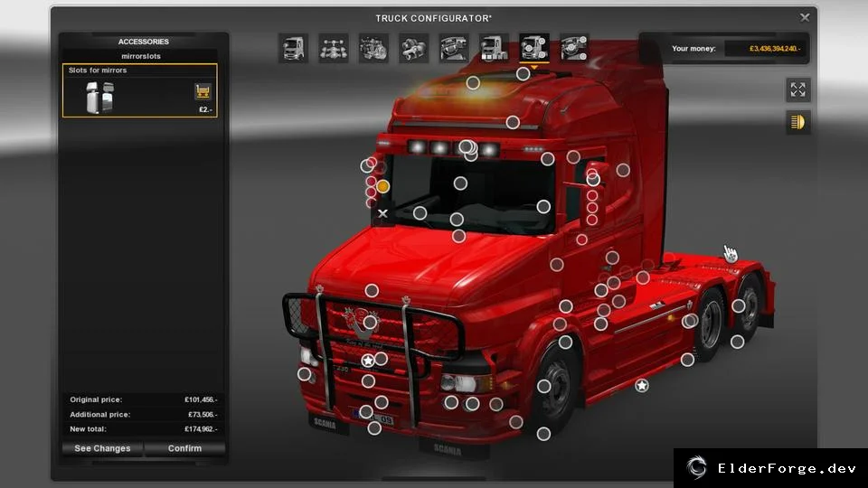Toggle the truck headlights preview
This screenshot has height=488, width=868.
[797, 122]
